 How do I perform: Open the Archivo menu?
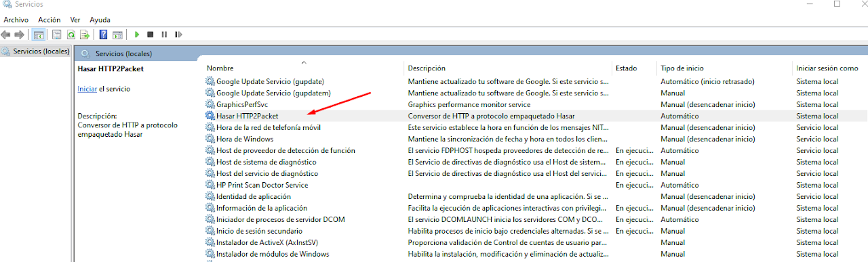(16, 20)
